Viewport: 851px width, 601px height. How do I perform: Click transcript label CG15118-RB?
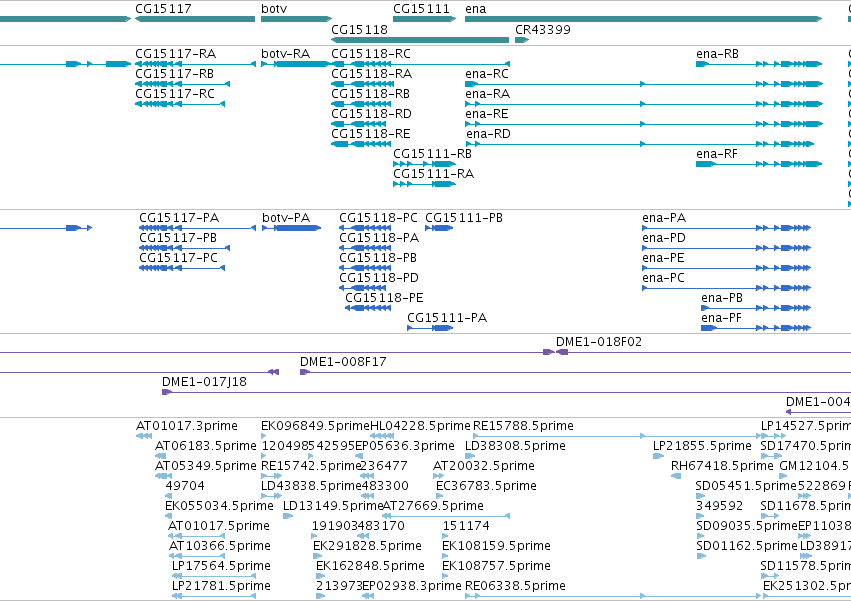[x=371, y=94]
